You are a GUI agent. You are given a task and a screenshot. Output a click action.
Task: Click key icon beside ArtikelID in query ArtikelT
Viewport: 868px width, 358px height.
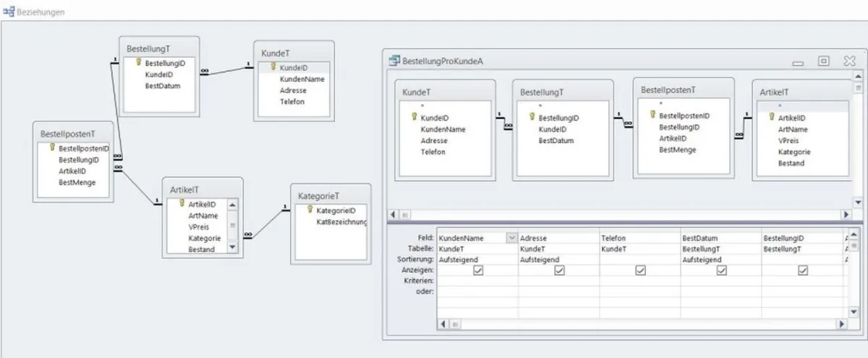(772, 117)
